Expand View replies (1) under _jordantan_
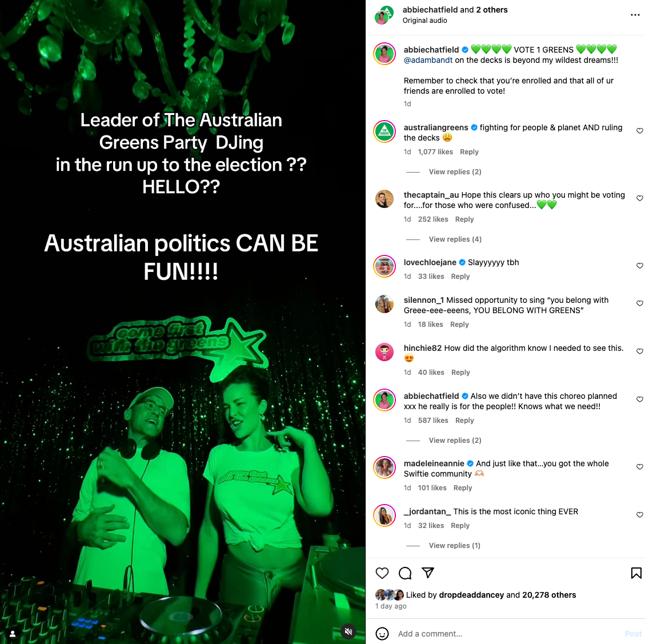 click(x=454, y=545)
